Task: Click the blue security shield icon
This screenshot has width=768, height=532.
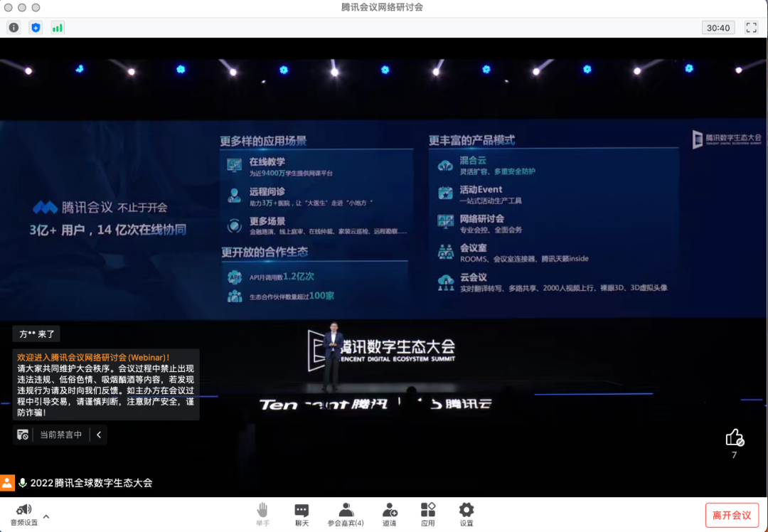Action: [x=36, y=28]
